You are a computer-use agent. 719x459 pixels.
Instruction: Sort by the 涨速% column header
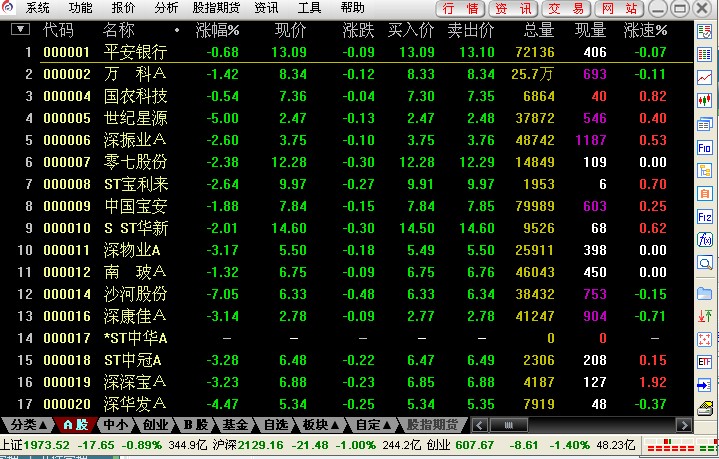point(645,30)
